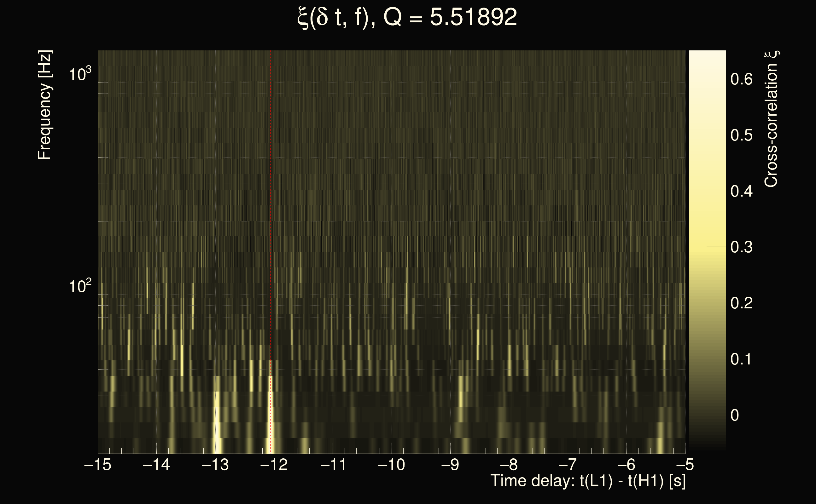Click the -12 tick label on the time axis

274,465
